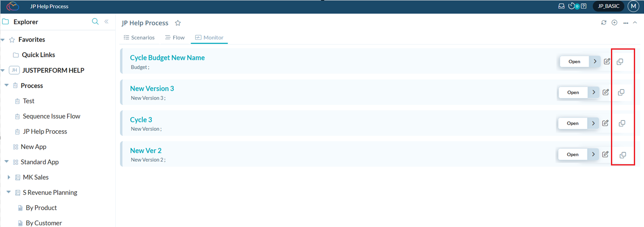
Task: Click the refresh icon in the header
Action: (604, 22)
